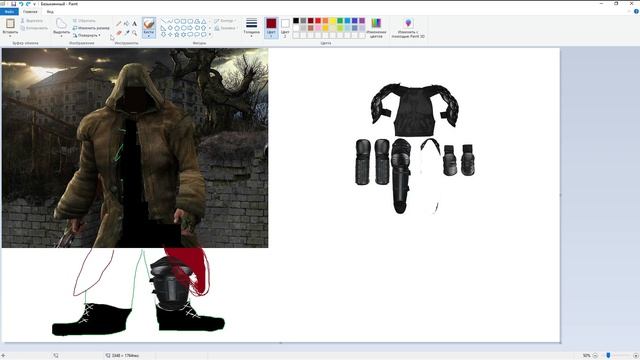640x360 pixels.
Task: Pick the green palette swatch
Action: click(340, 20)
